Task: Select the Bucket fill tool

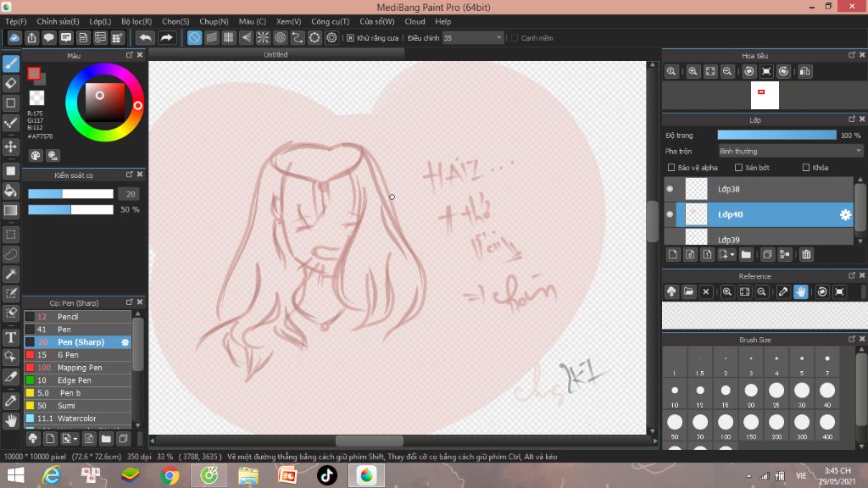Action: (x=10, y=191)
